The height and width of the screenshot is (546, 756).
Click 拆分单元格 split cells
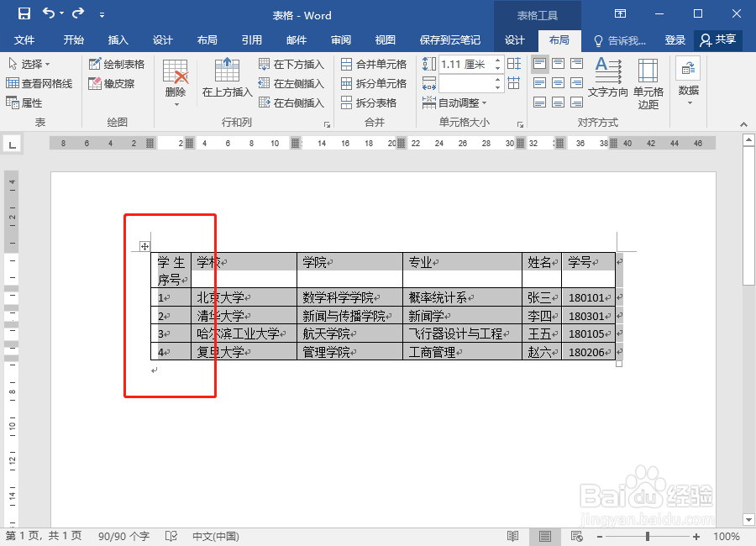click(x=374, y=83)
